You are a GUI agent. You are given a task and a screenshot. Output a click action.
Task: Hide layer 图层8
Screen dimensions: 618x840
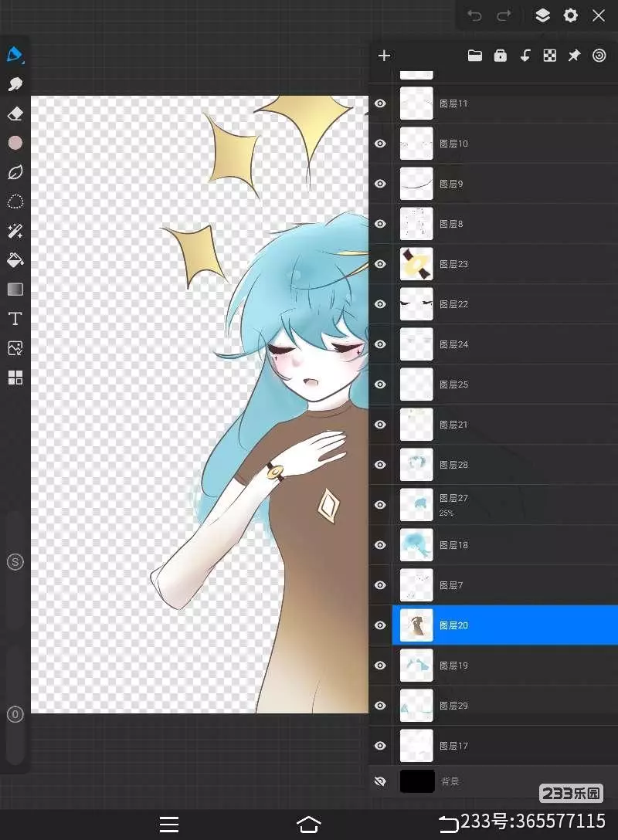coord(380,223)
